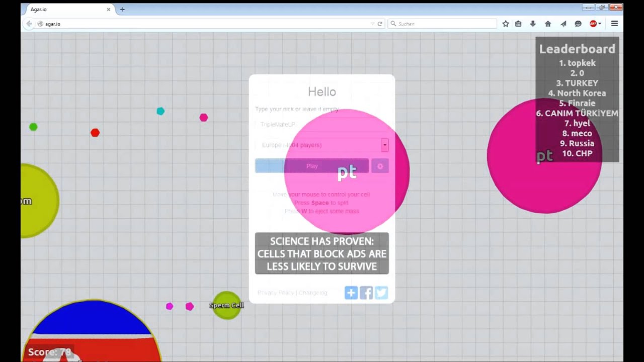Click the Play button in the dialog
644x362 pixels.
312,166
